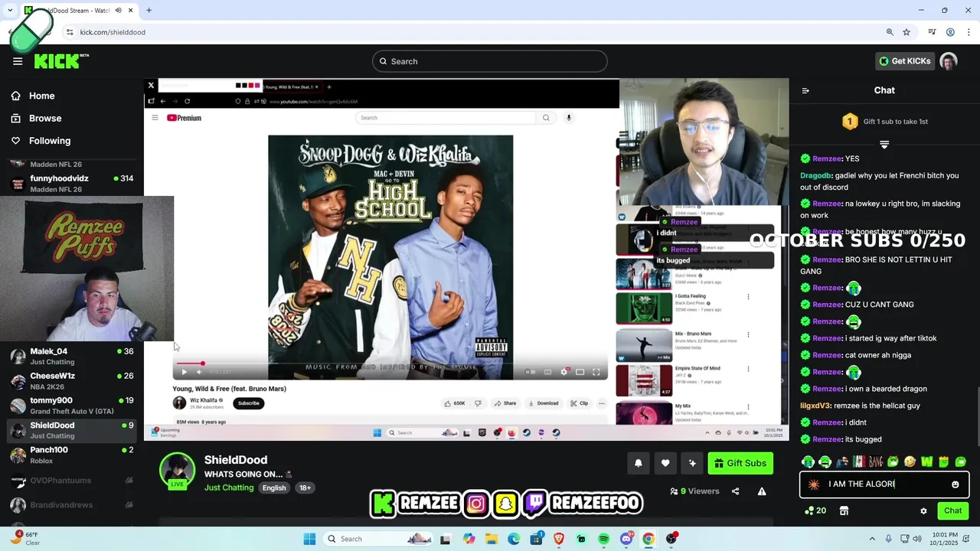Focus the Kick search field
The width and height of the screenshot is (980, 551).
[x=490, y=61]
